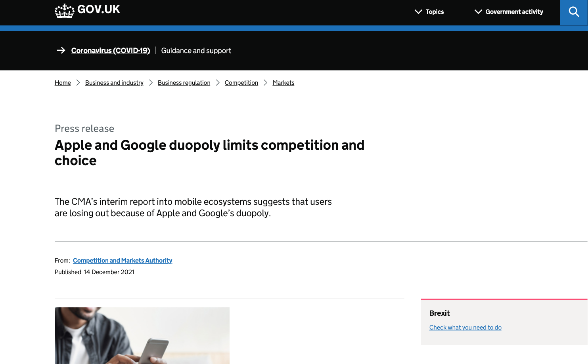The width and height of the screenshot is (588, 364).
Task: Go to the Home breadcrumb
Action: [63, 83]
